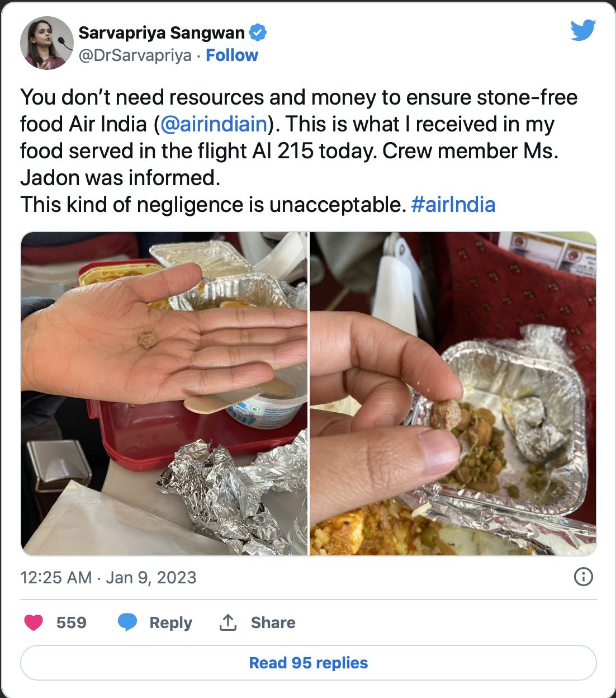Open the tweet info circle icon
This screenshot has height=698, width=616.
coord(584,577)
